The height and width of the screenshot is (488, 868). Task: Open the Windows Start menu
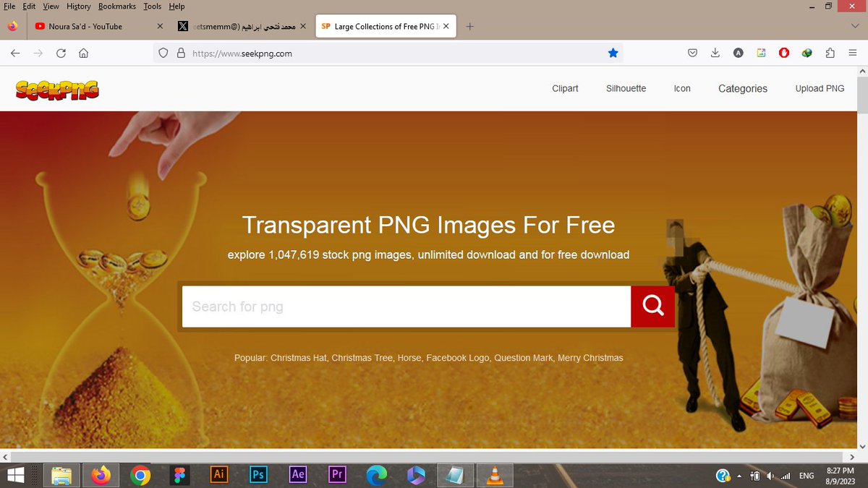tap(15, 475)
